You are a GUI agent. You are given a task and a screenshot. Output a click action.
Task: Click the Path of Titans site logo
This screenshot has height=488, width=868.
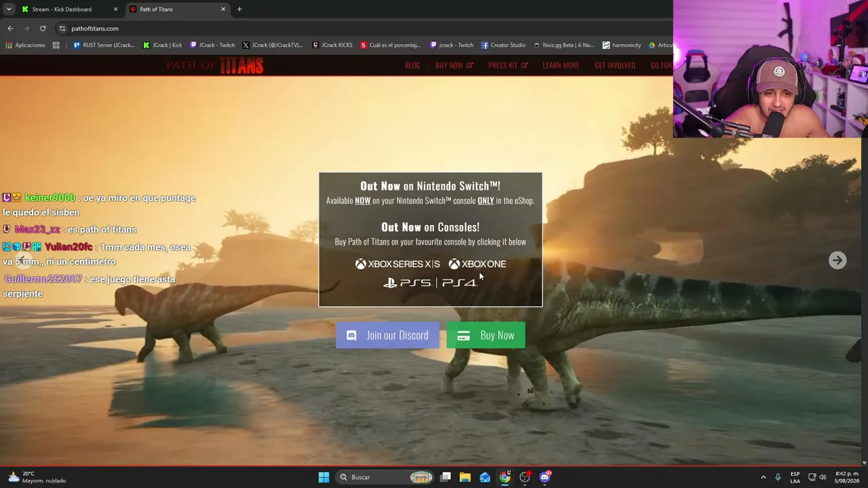coord(215,66)
